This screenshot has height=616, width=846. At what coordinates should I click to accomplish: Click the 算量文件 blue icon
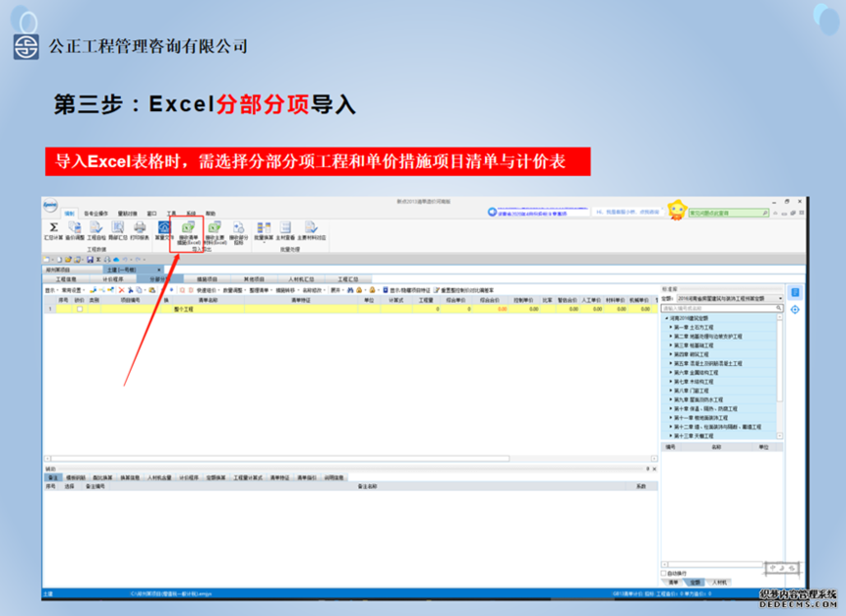tap(164, 227)
